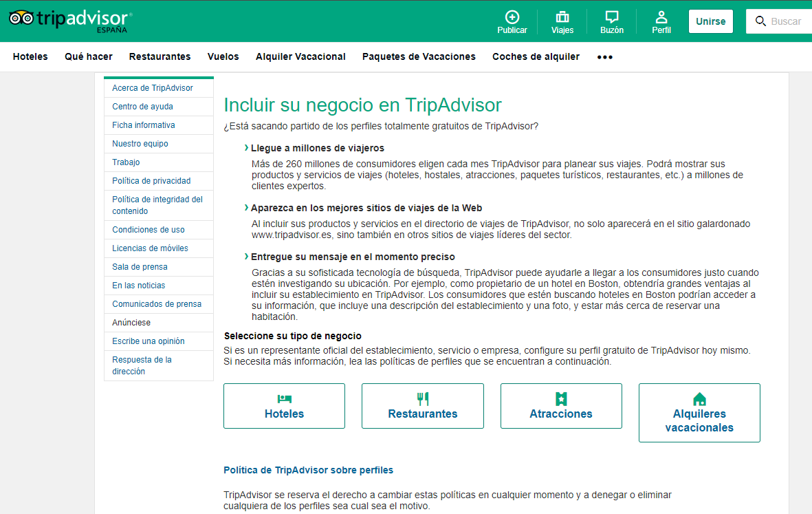Open the Viajes suitcase icon
This screenshot has height=514, width=812.
(562, 17)
